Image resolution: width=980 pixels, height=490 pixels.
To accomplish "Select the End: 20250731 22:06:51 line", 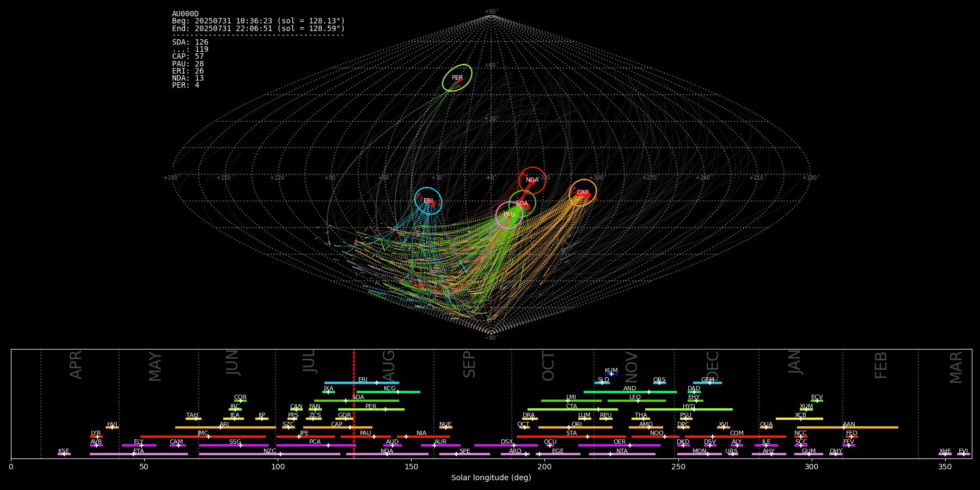I will click(x=259, y=28).
